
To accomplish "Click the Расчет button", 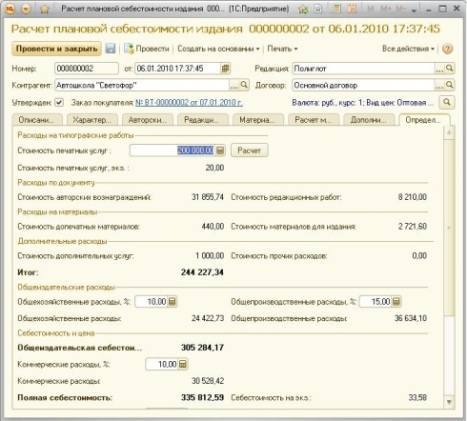I will (x=249, y=150).
